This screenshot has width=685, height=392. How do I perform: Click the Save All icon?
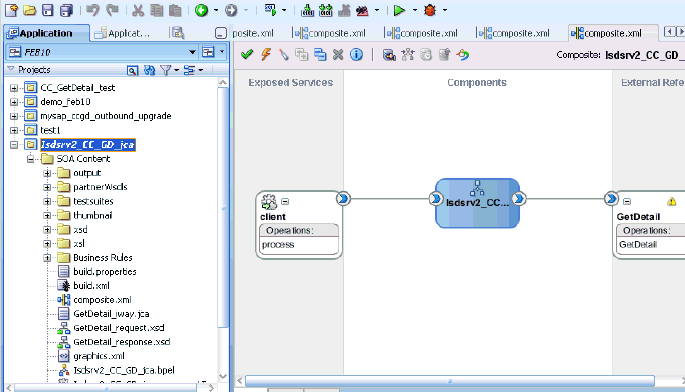[x=66, y=10]
